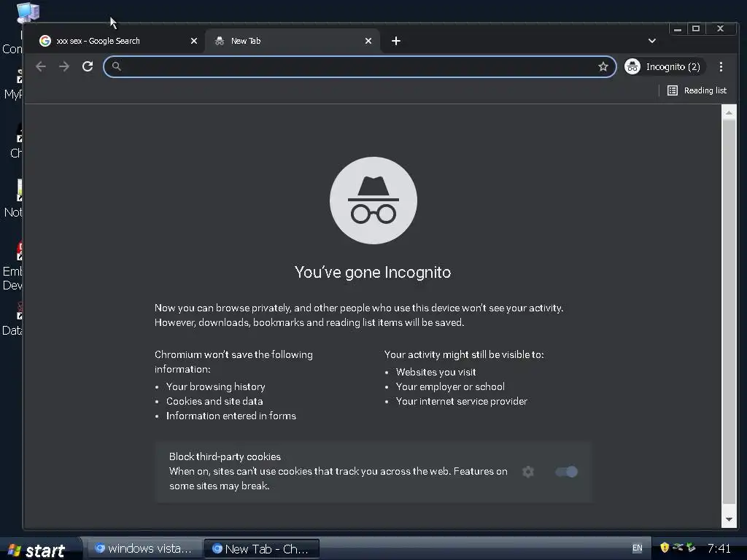The image size is (747, 560).
Task: Close the New Tab tab
Action: click(368, 41)
